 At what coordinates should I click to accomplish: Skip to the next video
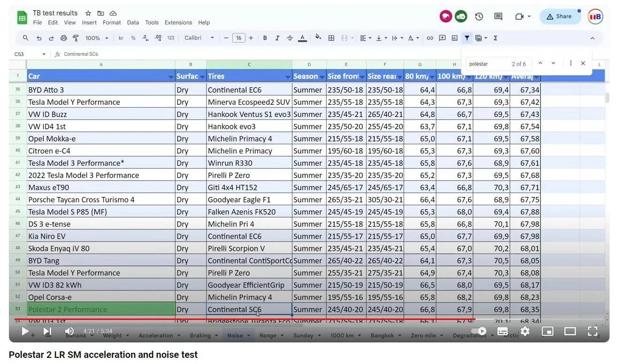(47, 331)
